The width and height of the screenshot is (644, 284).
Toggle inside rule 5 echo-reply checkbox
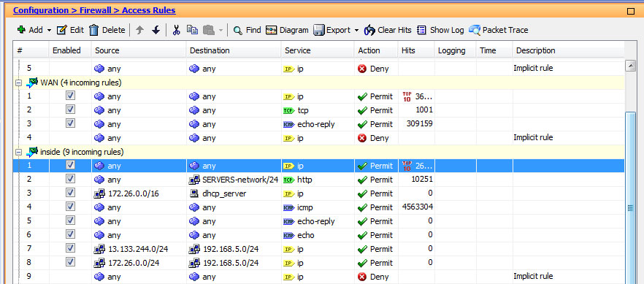[x=70, y=220]
